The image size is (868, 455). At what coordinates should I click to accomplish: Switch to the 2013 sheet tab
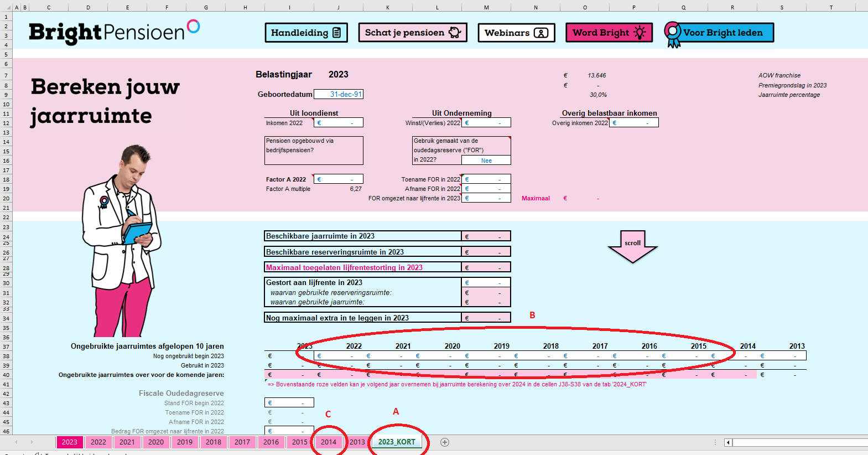(x=357, y=442)
